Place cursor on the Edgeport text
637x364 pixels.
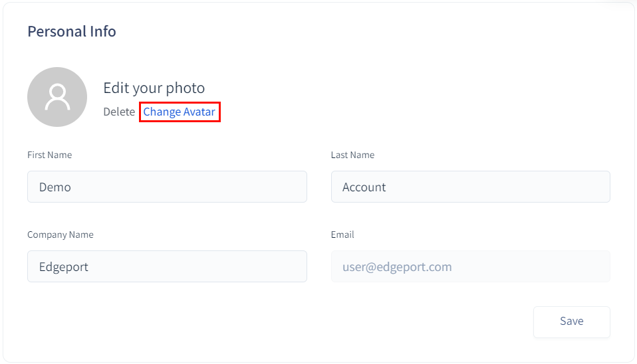64,267
